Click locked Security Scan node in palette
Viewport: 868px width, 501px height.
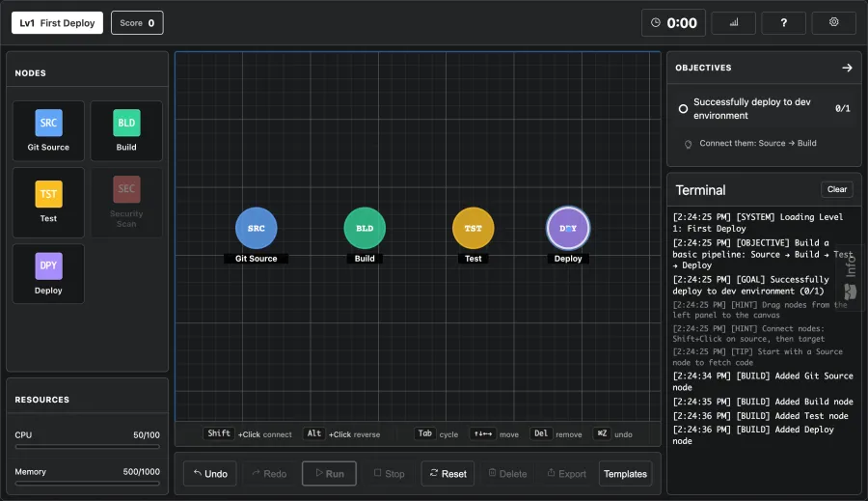tap(126, 203)
